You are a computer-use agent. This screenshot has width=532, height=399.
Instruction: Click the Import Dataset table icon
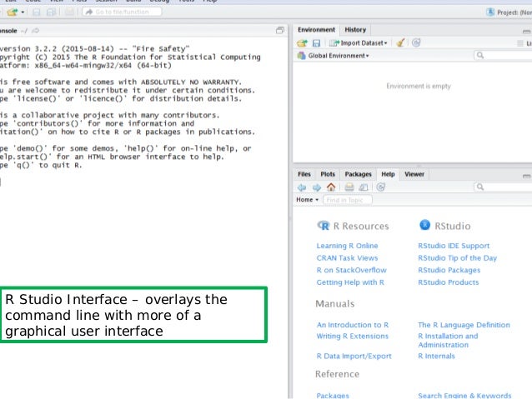pyautogui.click(x=334, y=43)
